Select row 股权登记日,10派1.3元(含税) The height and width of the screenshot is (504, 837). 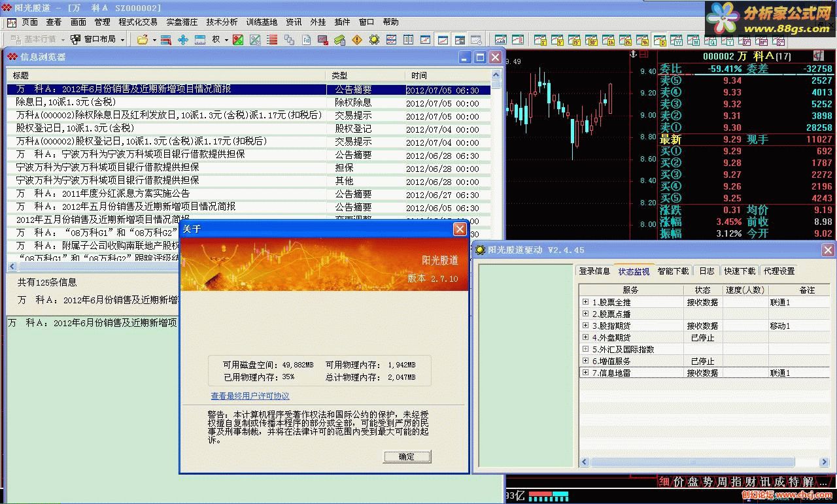tap(248, 129)
